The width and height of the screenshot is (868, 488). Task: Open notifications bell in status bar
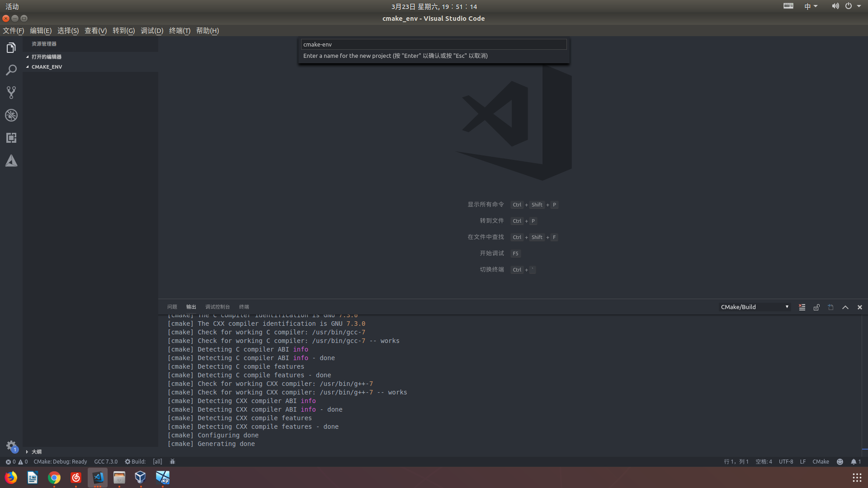pyautogui.click(x=856, y=461)
